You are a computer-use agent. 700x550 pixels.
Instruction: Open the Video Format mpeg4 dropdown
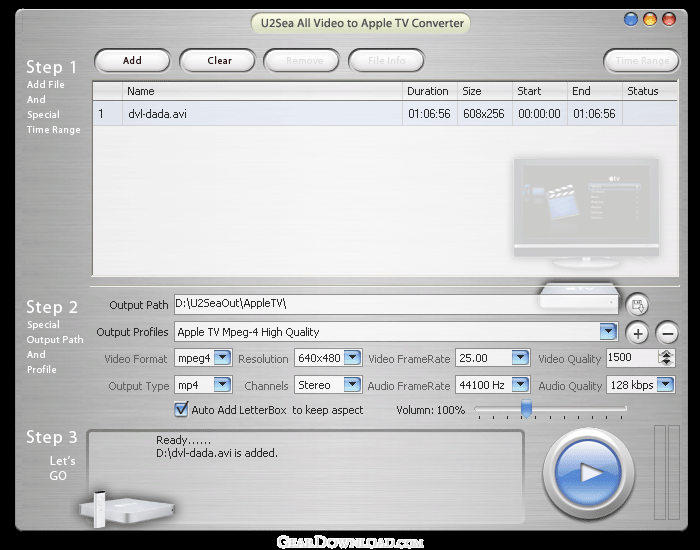(x=222, y=358)
